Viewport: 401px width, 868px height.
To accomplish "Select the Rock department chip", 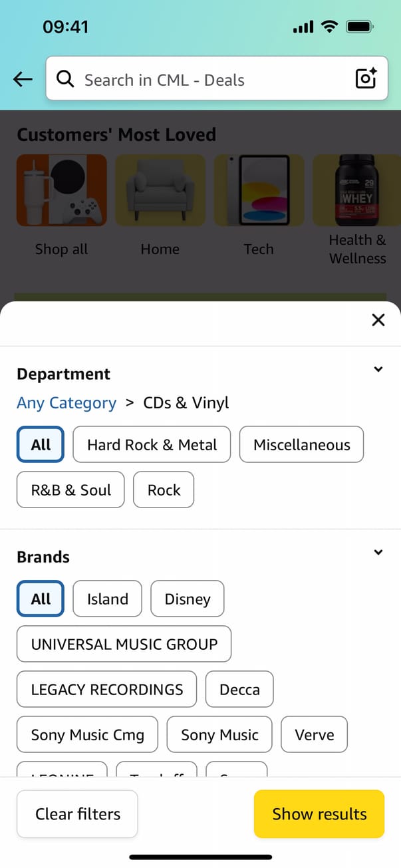I will (164, 490).
